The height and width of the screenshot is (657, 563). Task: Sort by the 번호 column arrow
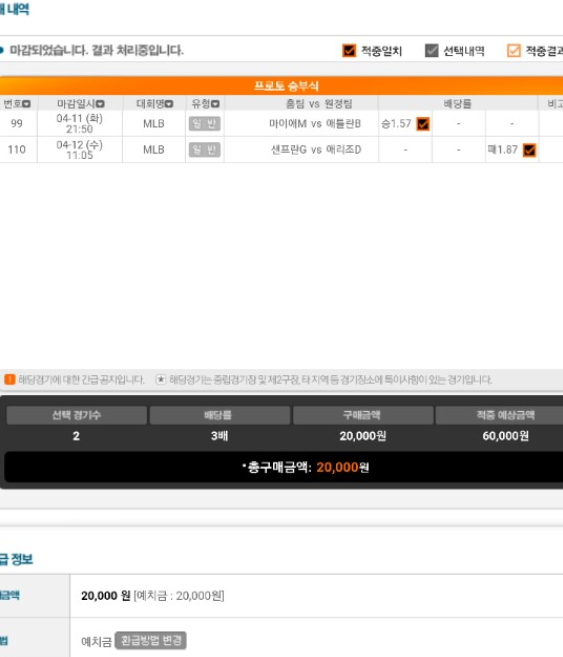(x=26, y=103)
